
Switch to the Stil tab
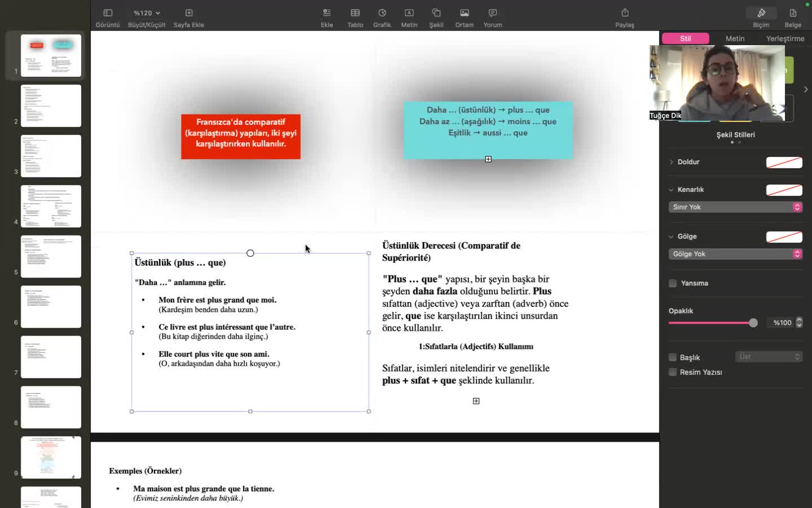[686, 38]
